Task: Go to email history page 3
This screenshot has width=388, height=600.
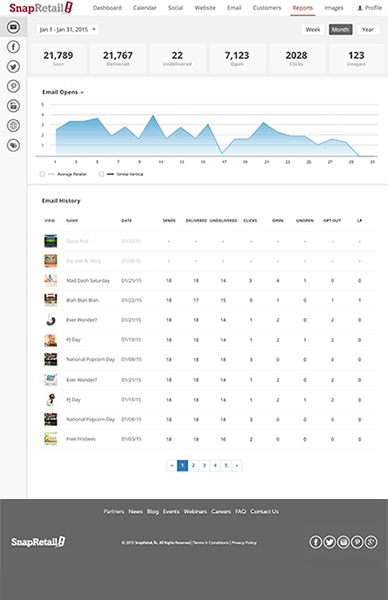Action: click(204, 465)
